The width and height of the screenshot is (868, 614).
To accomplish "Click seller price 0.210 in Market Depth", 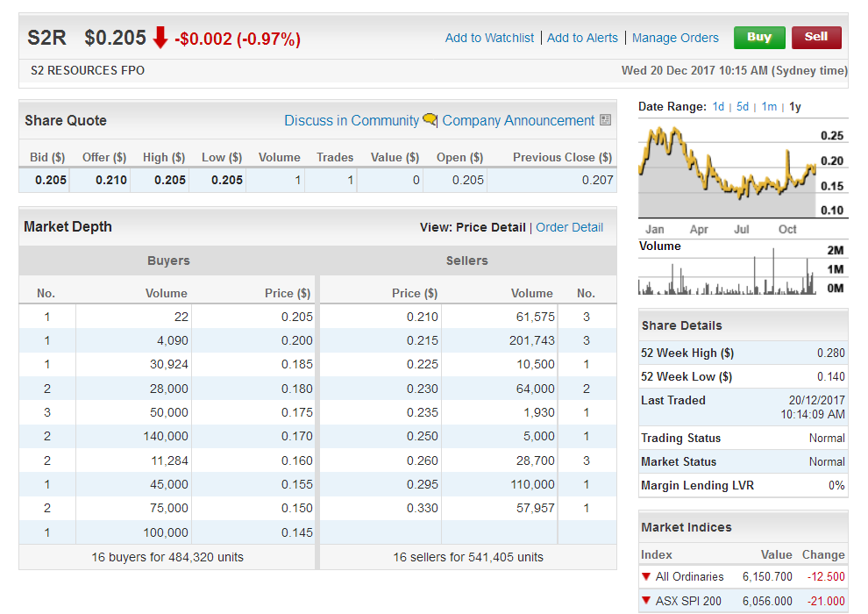I will click(423, 317).
